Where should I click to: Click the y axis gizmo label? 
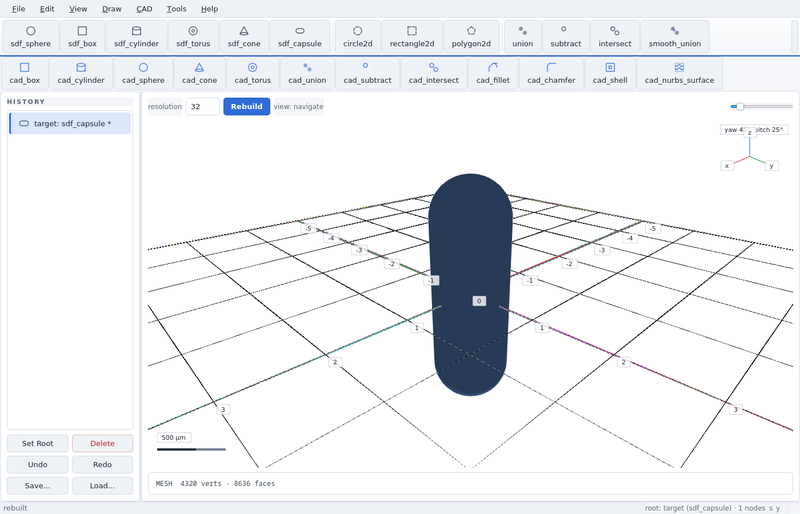click(771, 165)
